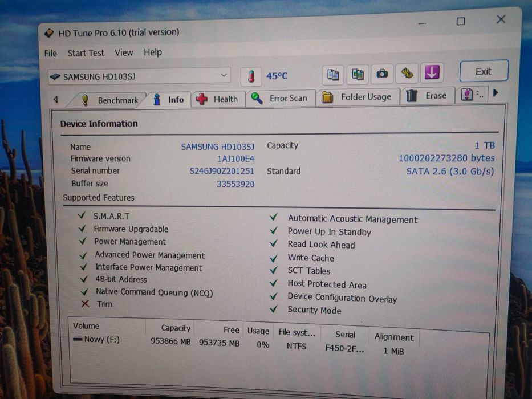Maximize the HD Tune Pro window
Screen dimensions: 532x399
460,22
